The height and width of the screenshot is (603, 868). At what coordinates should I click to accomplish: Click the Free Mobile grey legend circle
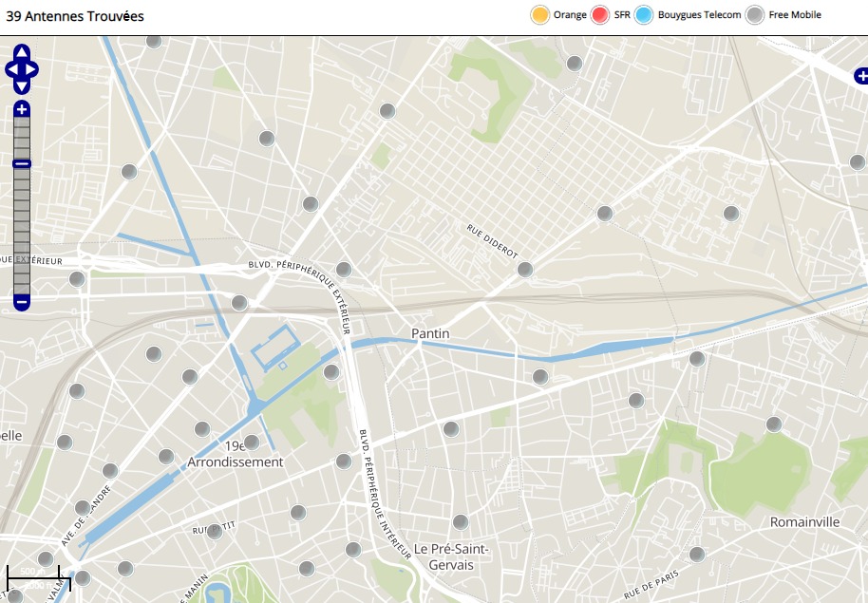[x=755, y=15]
